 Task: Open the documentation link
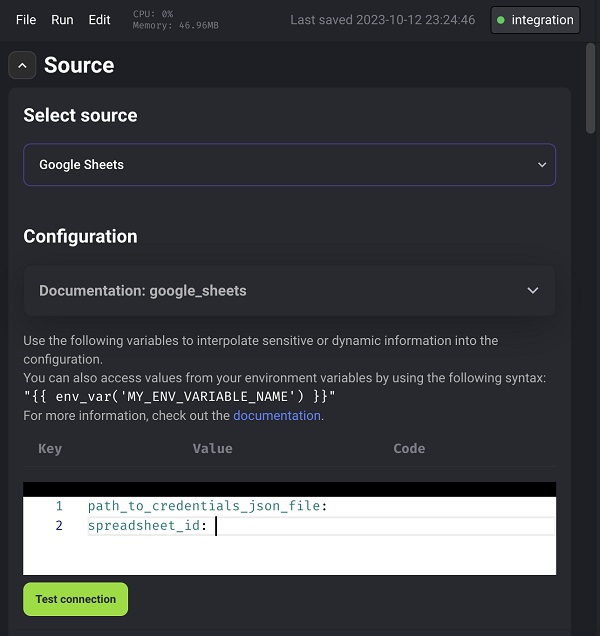point(277,416)
